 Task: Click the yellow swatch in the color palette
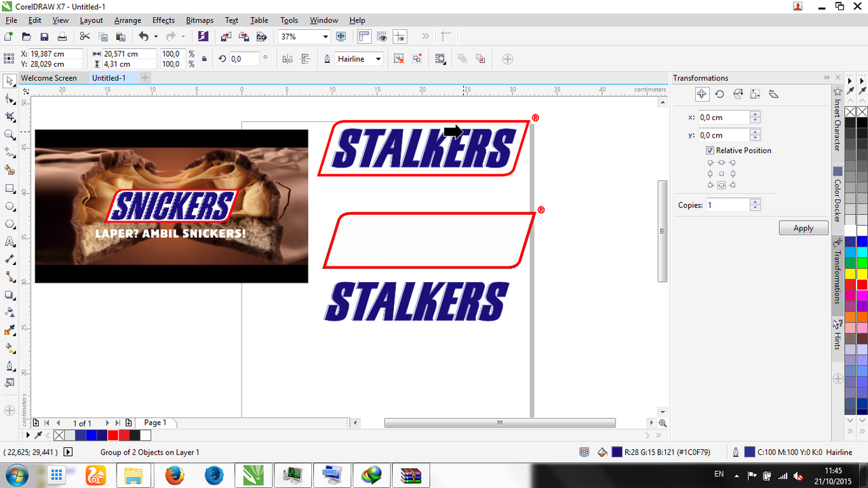862,274
